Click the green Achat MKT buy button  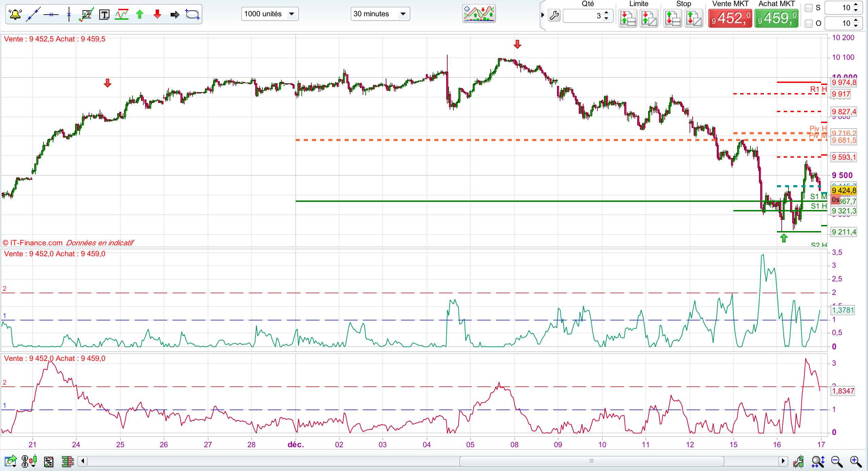[x=776, y=18]
